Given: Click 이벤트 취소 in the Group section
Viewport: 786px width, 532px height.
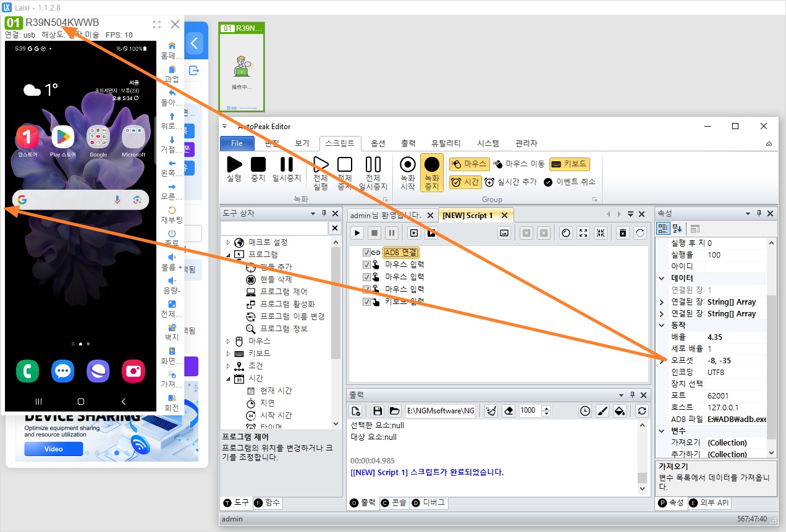Looking at the screenshot, I should pyautogui.click(x=569, y=182).
